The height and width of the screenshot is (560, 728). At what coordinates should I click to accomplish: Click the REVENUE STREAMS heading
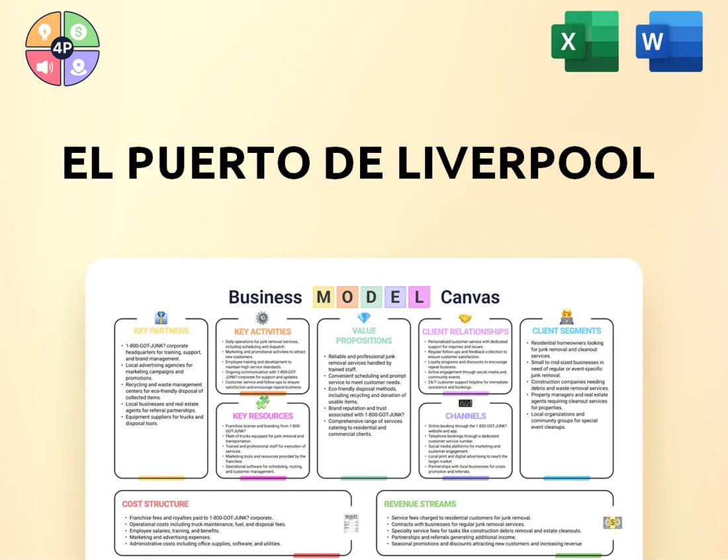coord(420,504)
